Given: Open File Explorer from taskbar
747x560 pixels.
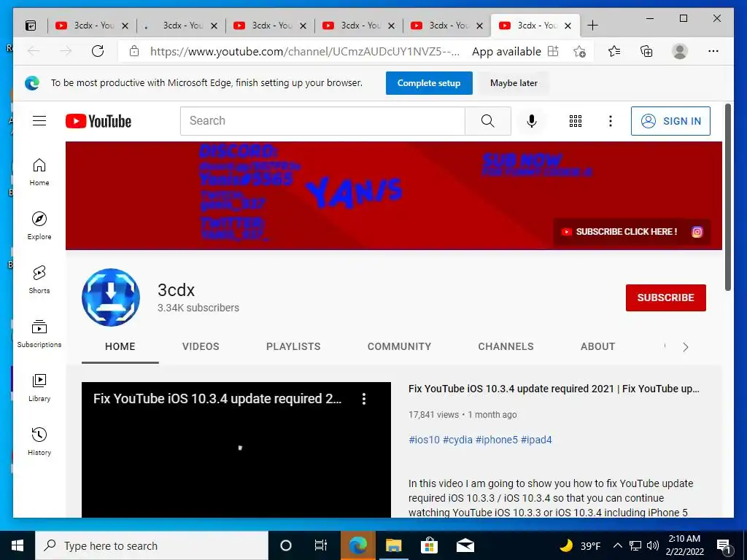Looking at the screenshot, I should (x=393, y=545).
